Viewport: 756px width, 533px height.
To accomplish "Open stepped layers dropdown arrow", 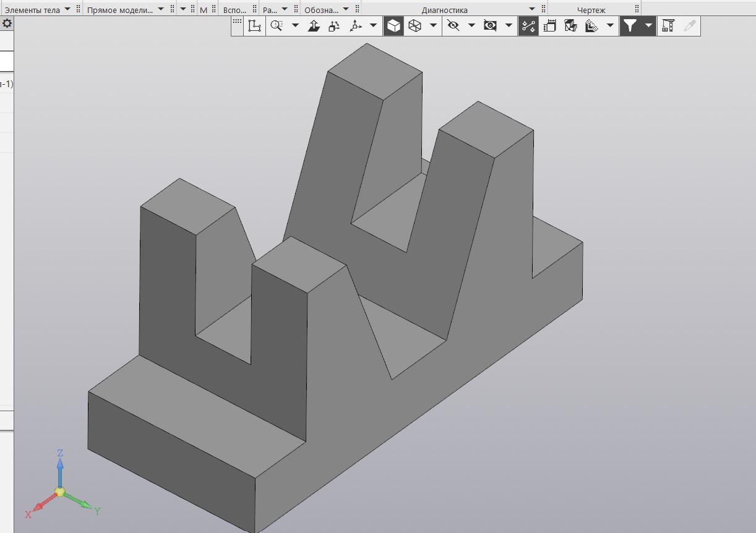I will (610, 26).
